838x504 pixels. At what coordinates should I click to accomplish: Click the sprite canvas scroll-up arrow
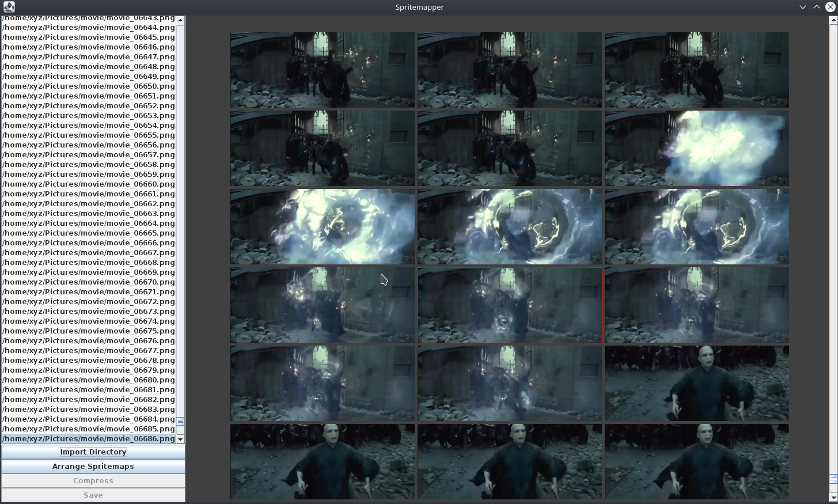(x=833, y=20)
